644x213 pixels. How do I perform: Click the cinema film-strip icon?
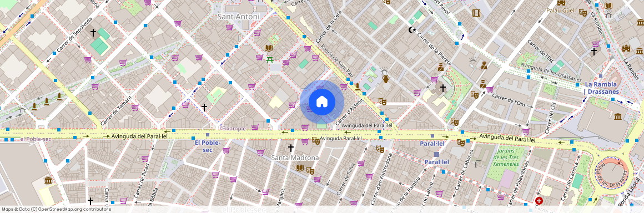(x=476, y=13)
